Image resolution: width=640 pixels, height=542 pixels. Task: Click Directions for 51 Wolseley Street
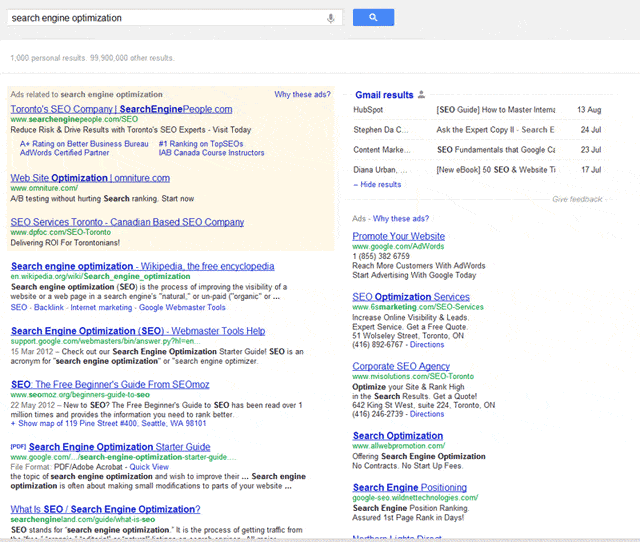coord(427,345)
